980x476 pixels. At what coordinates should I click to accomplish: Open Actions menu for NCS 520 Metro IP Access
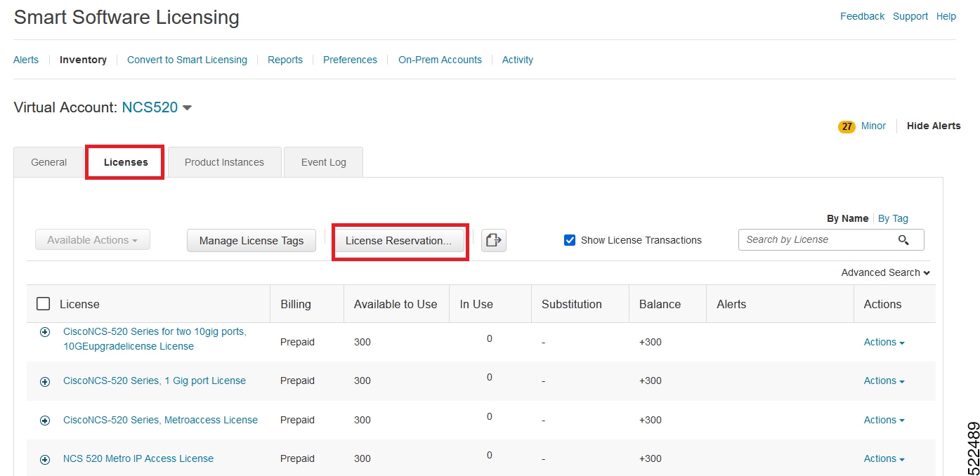(x=884, y=458)
